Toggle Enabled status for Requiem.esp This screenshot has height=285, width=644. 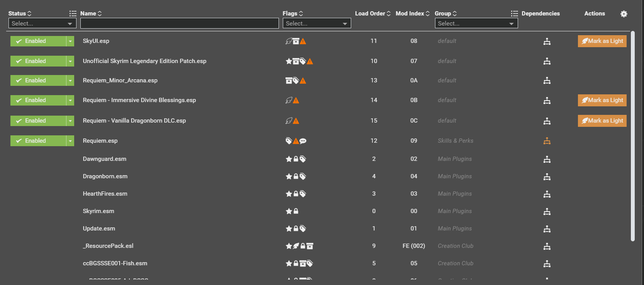[38, 141]
